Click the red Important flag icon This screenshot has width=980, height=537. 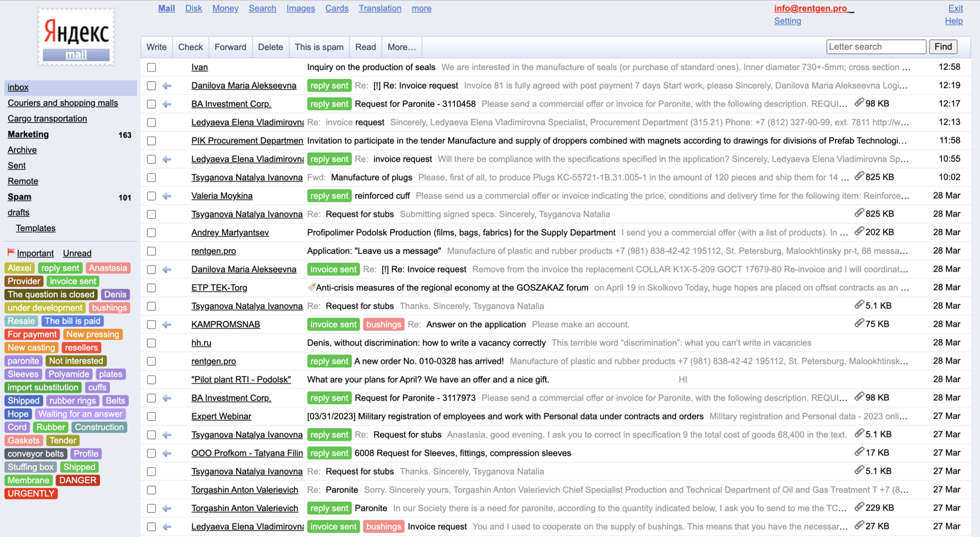click(x=10, y=253)
